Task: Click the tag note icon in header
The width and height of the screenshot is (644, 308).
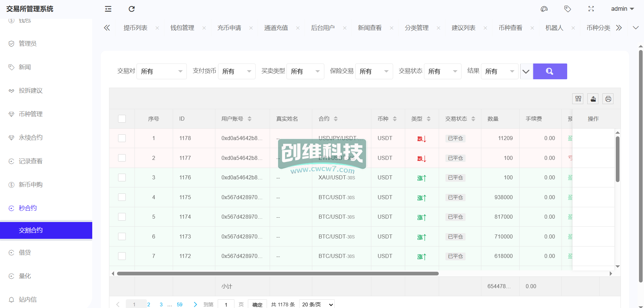Action: coord(568,9)
